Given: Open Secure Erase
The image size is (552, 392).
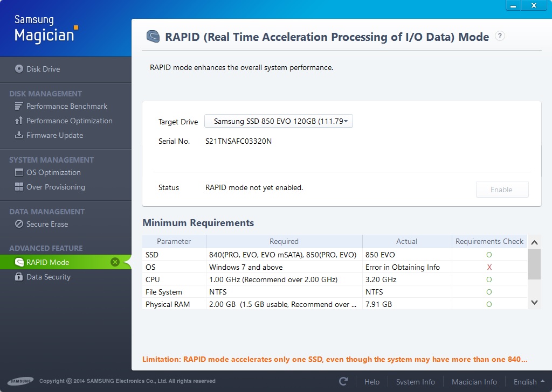Looking at the screenshot, I should pyautogui.click(x=47, y=225).
